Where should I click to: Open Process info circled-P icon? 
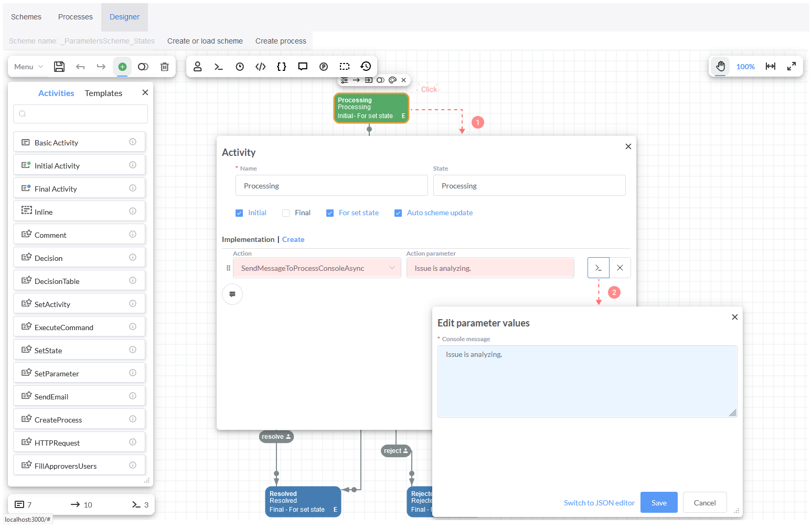pyautogui.click(x=324, y=67)
